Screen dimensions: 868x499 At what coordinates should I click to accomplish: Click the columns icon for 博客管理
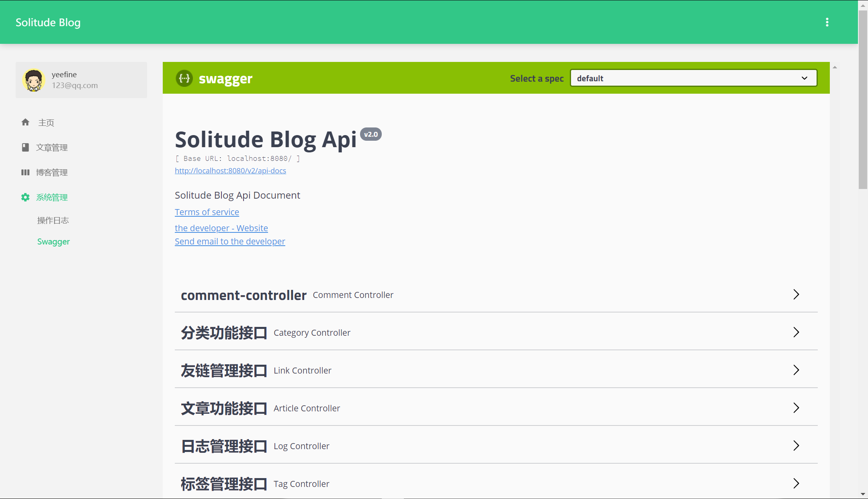(x=25, y=172)
